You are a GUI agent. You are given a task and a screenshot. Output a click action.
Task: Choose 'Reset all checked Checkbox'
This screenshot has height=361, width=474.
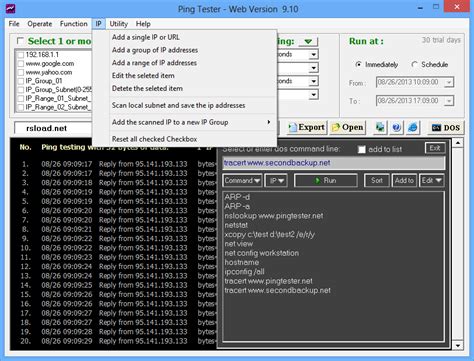coord(185,139)
